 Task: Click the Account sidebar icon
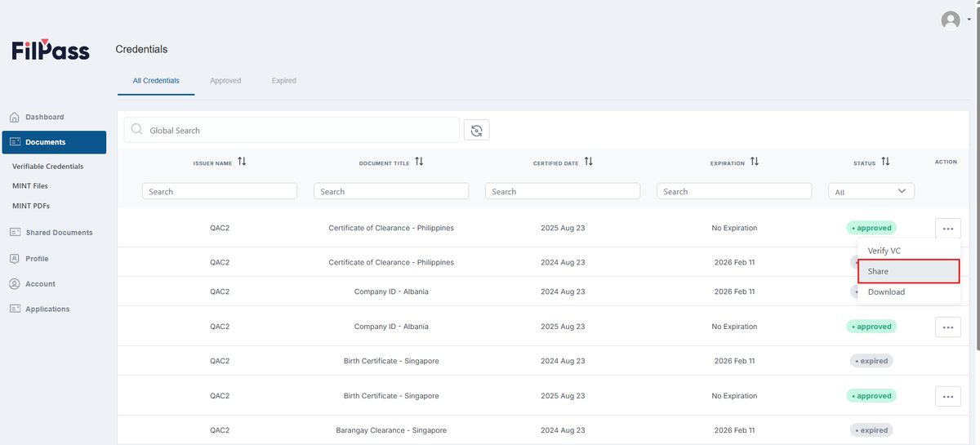15,284
